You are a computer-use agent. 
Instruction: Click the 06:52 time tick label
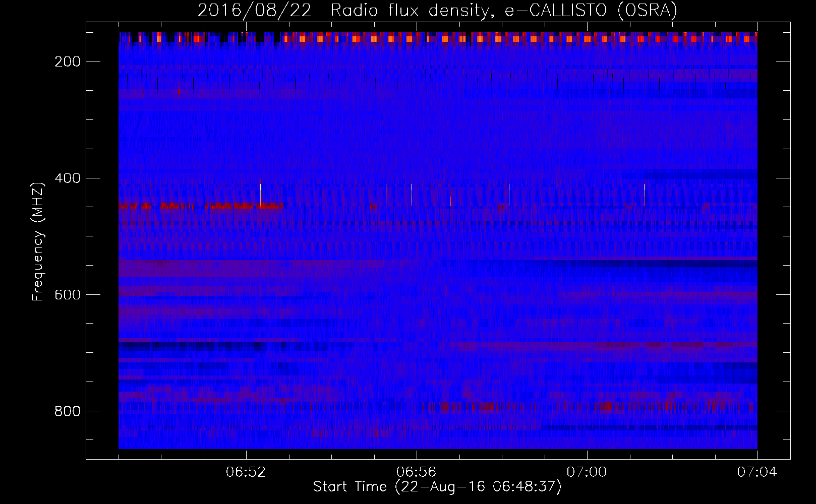(x=246, y=472)
